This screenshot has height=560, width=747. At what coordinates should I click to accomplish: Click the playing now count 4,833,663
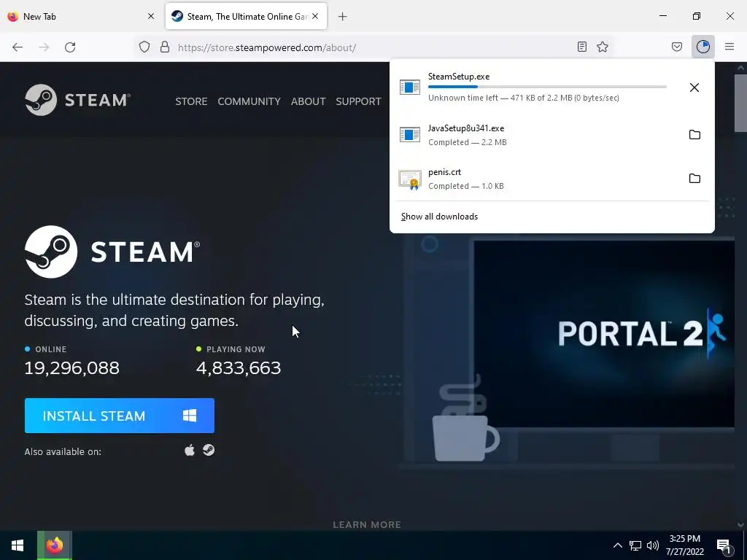point(239,368)
